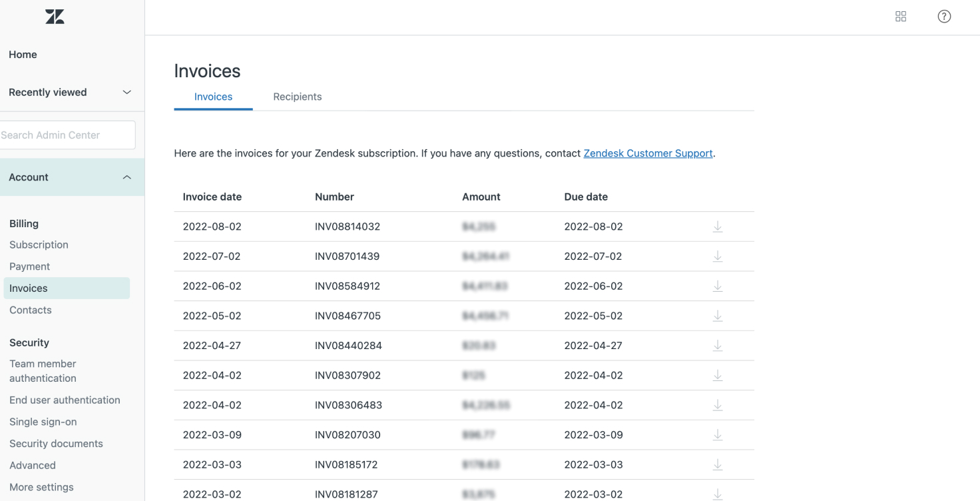Open the Payment billing page
This screenshot has height=501, width=980.
click(x=30, y=266)
